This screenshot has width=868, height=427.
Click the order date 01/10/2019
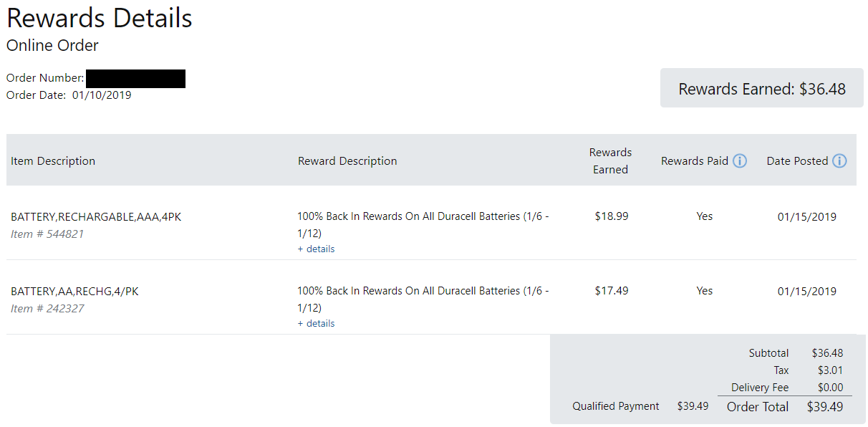(x=102, y=95)
